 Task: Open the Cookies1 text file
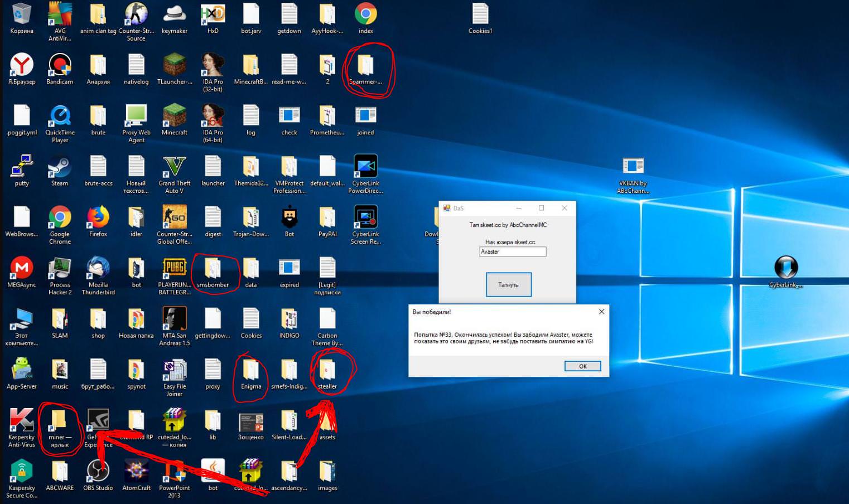(480, 15)
